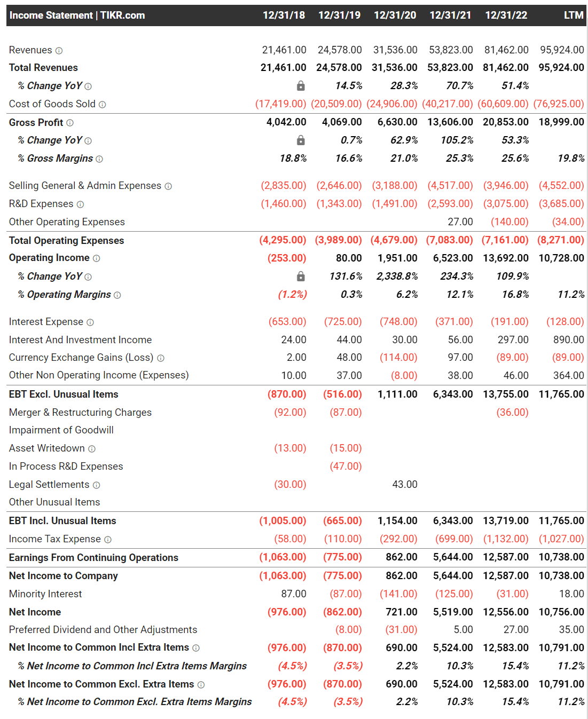Click the info icon beside Cost of Goods Sold
The height and width of the screenshot is (719, 588).
102,105
